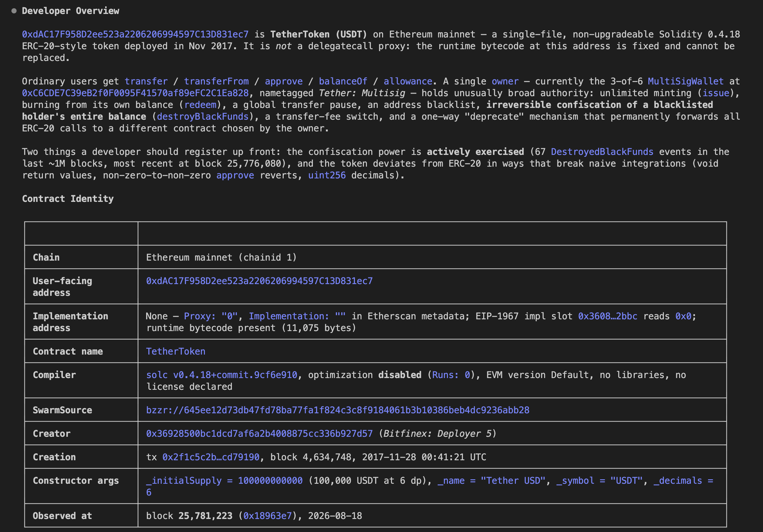Image resolution: width=763 pixels, height=532 pixels.
Task: Click the bold block number 25,781,223
Action: click(x=206, y=516)
